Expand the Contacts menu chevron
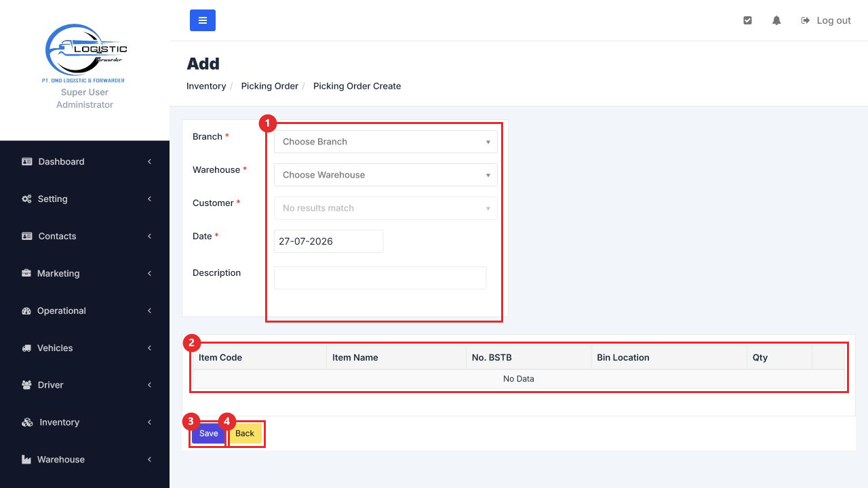 [149, 236]
